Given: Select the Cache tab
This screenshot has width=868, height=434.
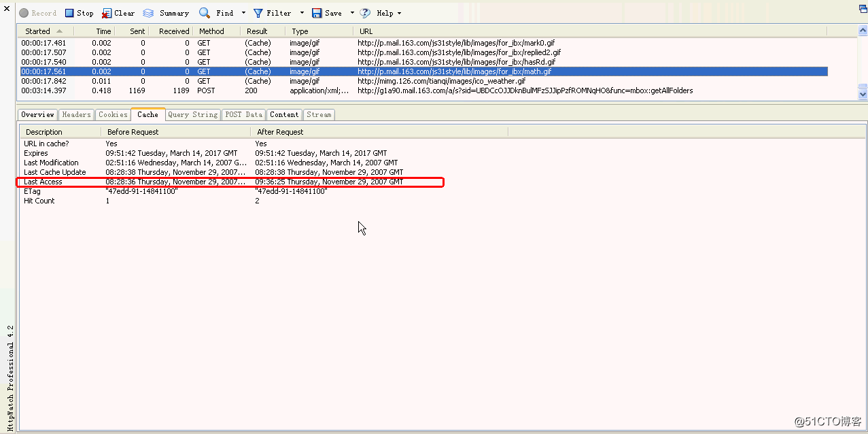Looking at the screenshot, I should click(147, 115).
